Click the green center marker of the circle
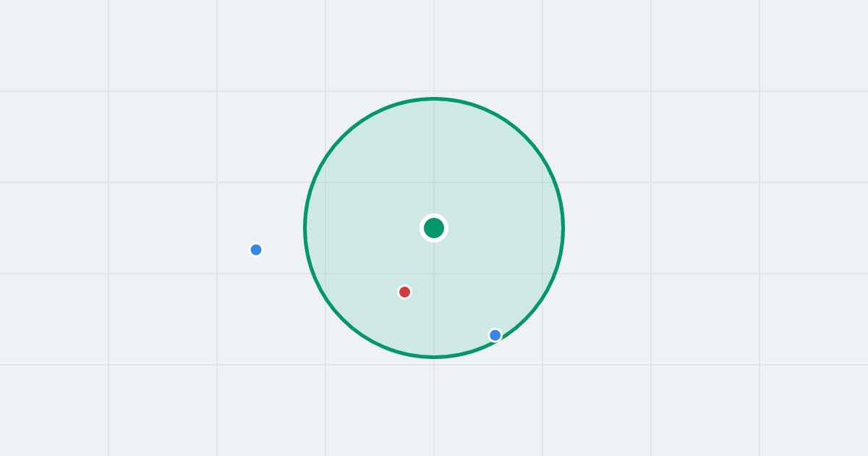This screenshot has width=868, height=456. 434,228
